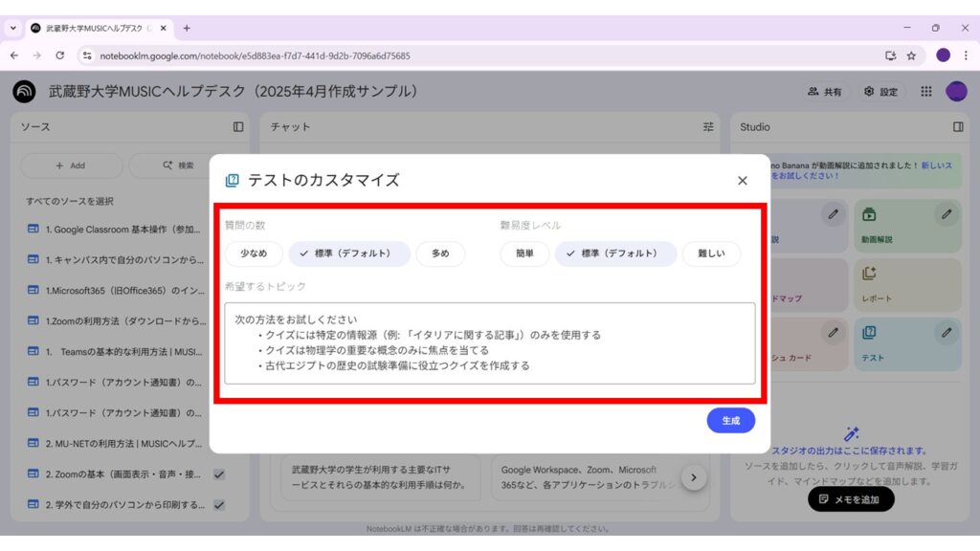The height and width of the screenshot is (551, 980).
Task: Collapse the Studio panel icon
Action: (x=958, y=126)
